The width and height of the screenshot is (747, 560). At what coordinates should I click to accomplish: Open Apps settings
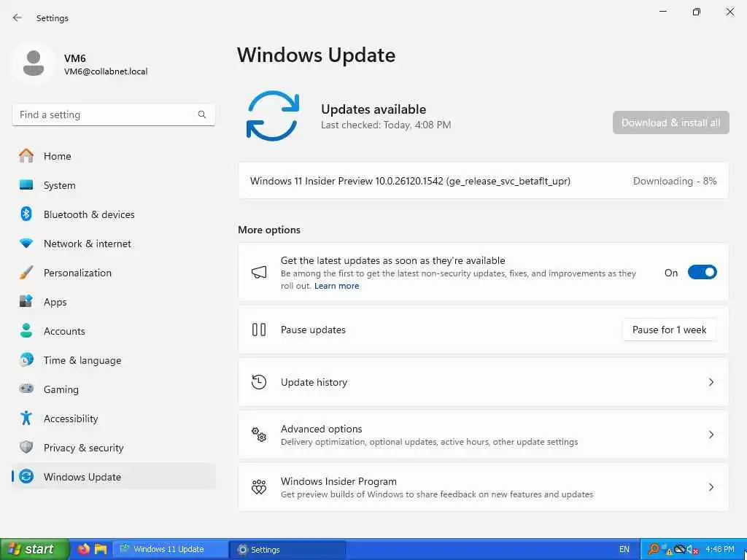coord(113,302)
